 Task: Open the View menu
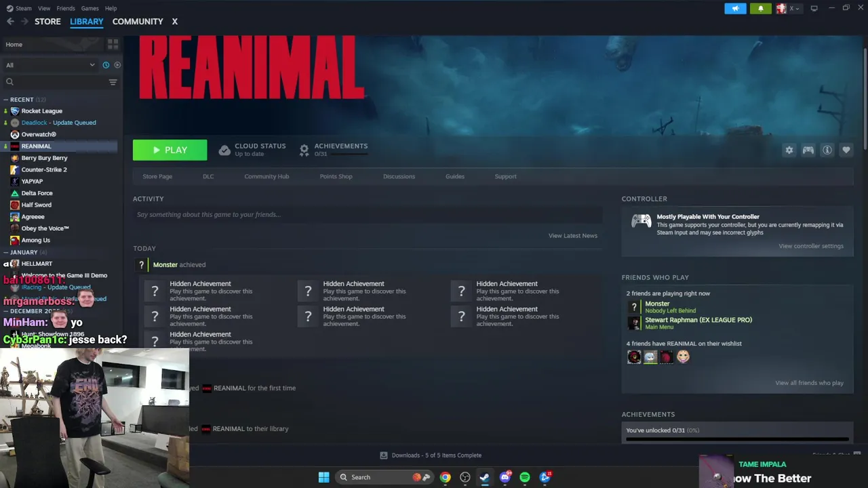(44, 8)
